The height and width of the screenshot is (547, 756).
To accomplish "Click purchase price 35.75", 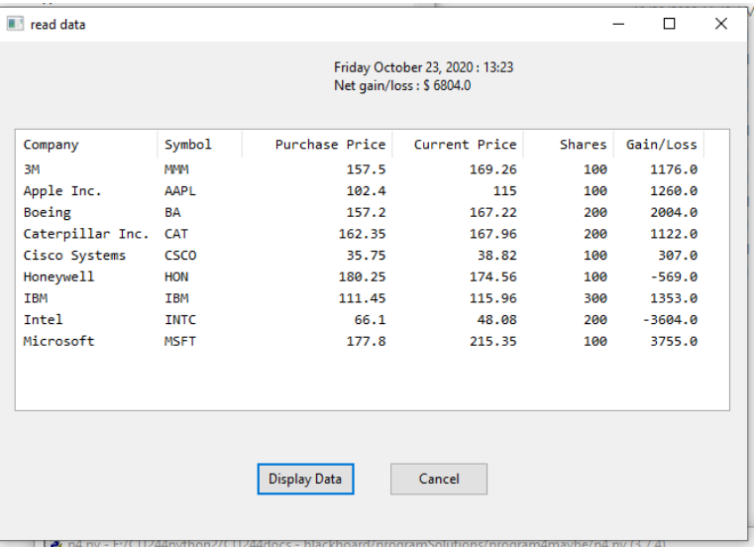I will point(366,256).
